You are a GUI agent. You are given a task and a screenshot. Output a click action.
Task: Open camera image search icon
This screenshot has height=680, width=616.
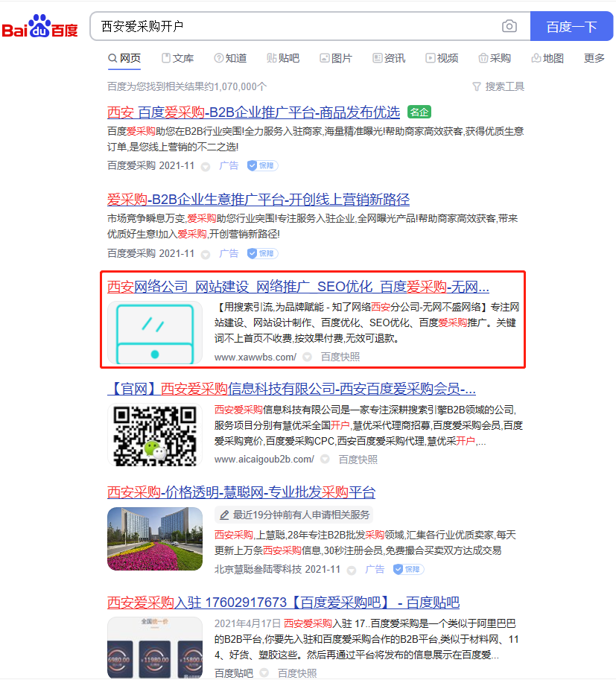(509, 27)
